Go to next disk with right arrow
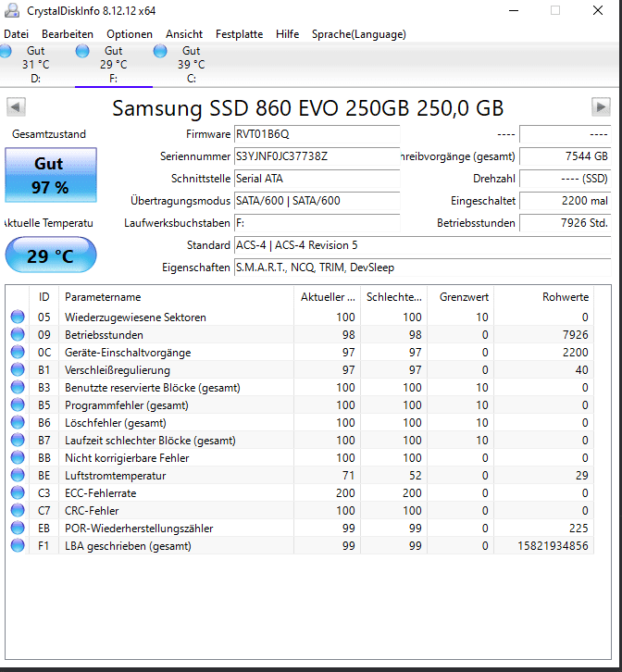Viewport: 622px width, 672px height. pos(601,106)
